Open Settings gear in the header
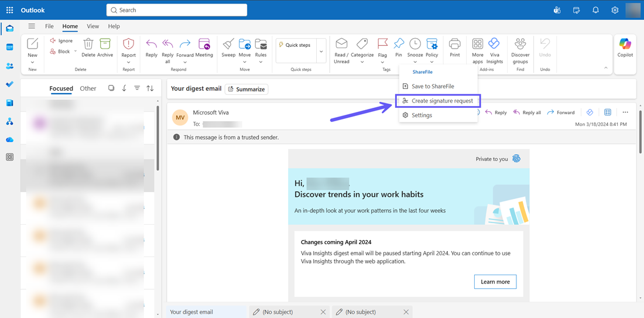The image size is (644, 318). (615, 10)
